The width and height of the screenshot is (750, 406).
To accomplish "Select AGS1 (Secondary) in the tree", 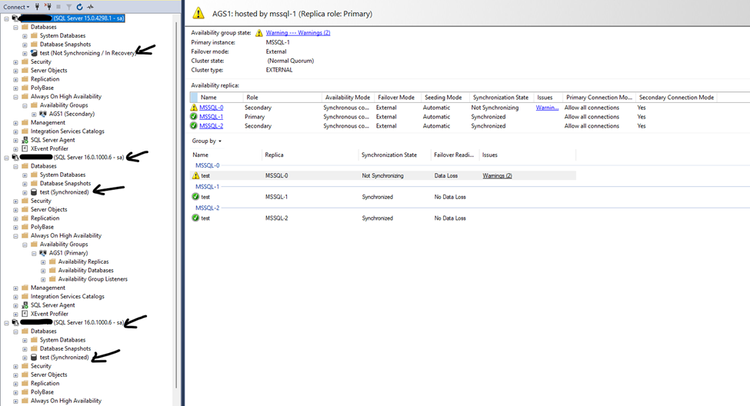I will tap(72, 114).
